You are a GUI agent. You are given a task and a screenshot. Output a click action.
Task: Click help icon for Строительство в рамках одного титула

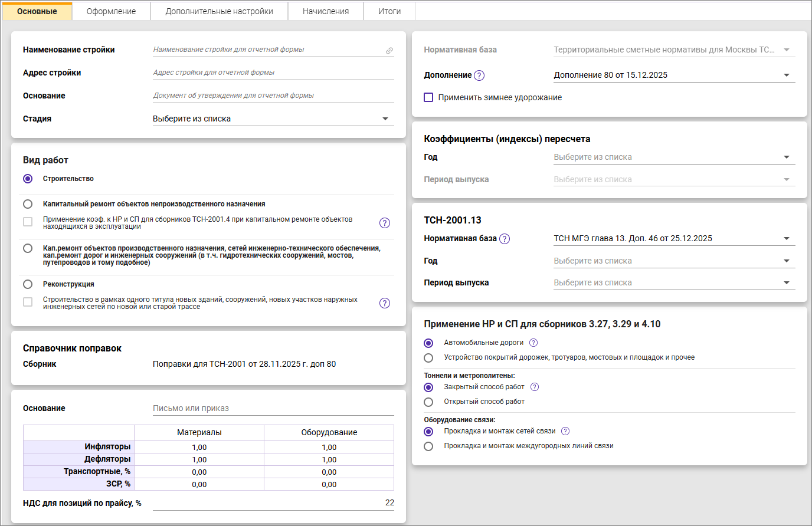click(385, 303)
